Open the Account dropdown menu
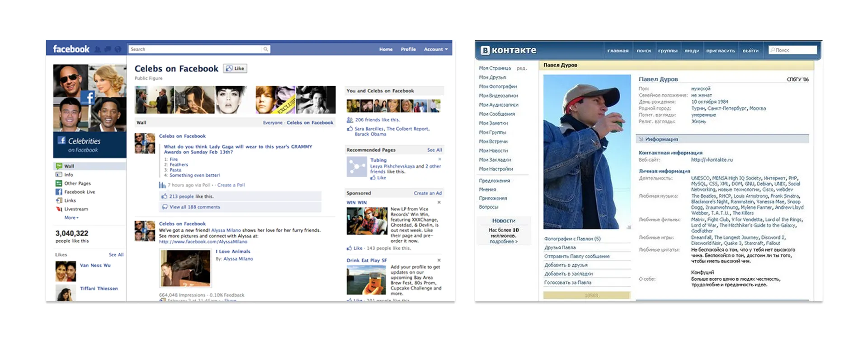 (435, 49)
